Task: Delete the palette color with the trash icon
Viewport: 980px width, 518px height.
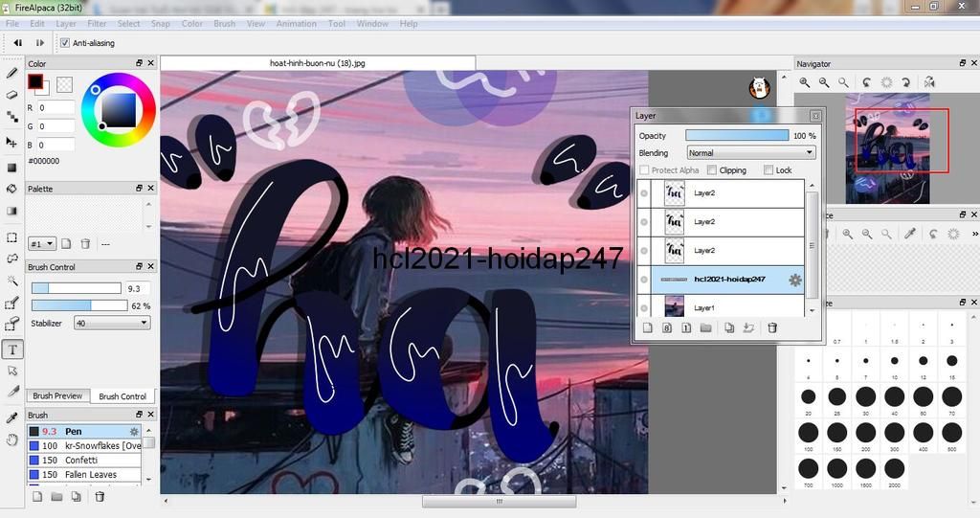Action: point(85,244)
